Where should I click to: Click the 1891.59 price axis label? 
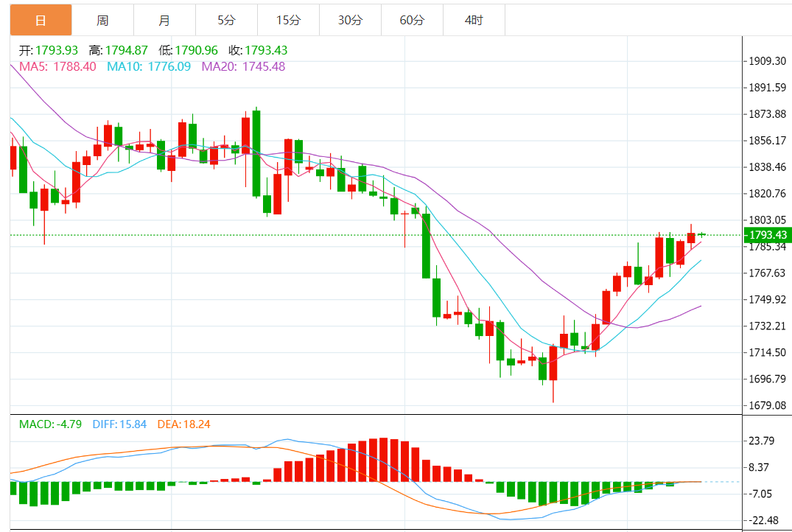tap(767, 88)
